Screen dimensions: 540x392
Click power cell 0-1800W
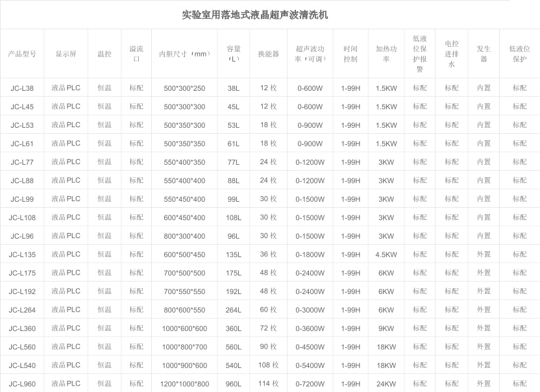(x=310, y=254)
